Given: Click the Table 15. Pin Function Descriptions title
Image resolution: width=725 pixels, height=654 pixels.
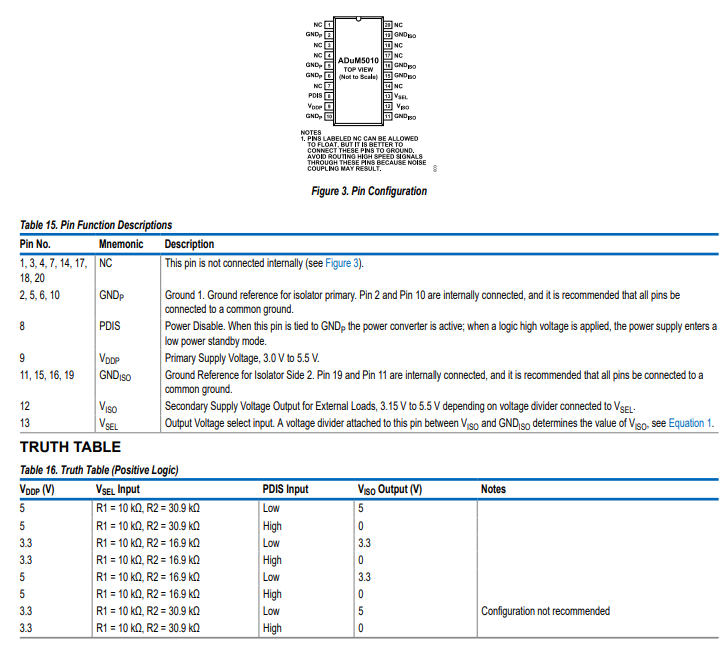Looking at the screenshot, I should pos(96,225).
